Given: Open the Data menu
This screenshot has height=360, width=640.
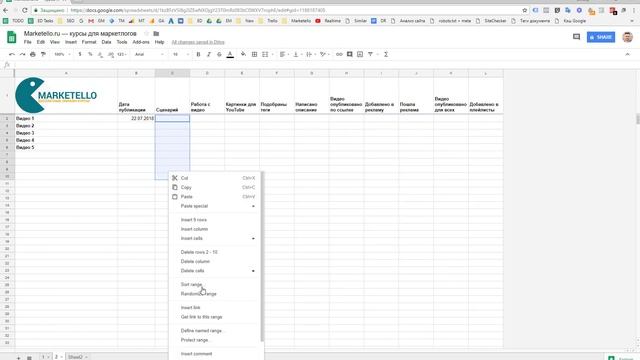Looking at the screenshot, I should [106, 42].
